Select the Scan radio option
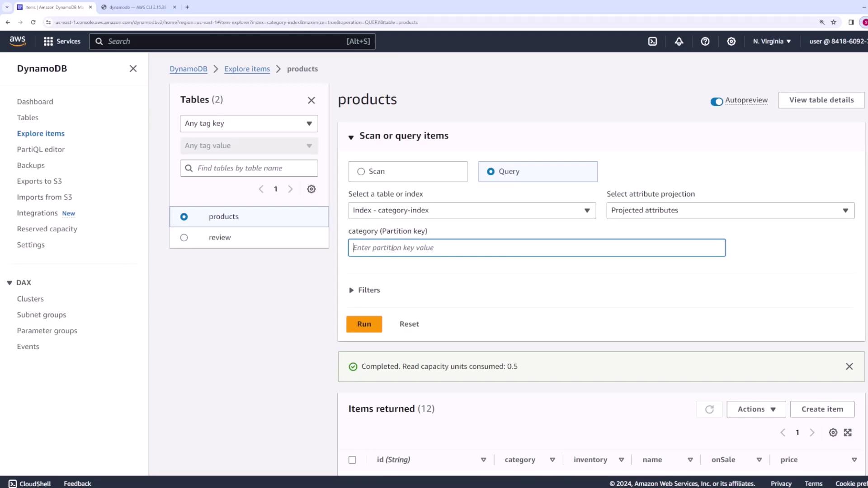Image resolution: width=868 pixels, height=488 pixels. pyautogui.click(x=361, y=172)
